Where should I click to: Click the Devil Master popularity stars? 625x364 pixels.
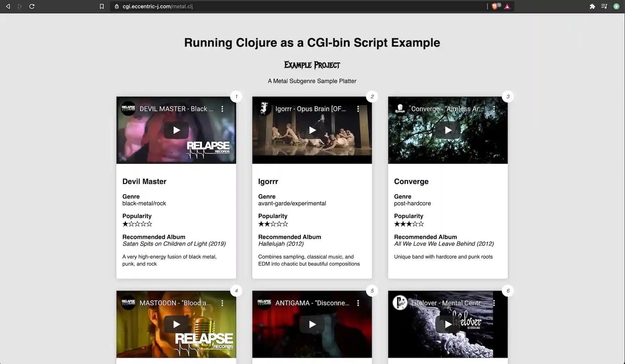(137, 224)
